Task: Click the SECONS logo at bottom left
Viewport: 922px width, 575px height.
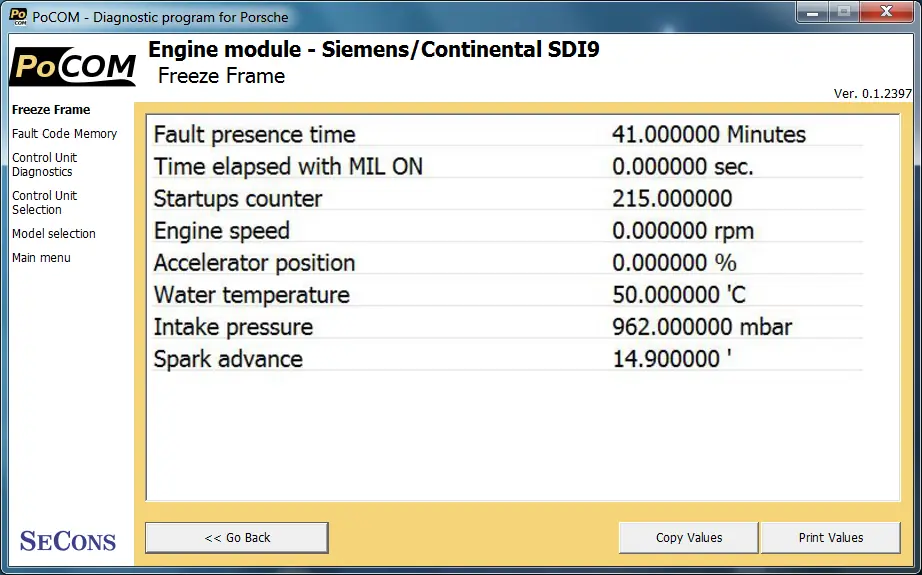Action: pos(68,540)
